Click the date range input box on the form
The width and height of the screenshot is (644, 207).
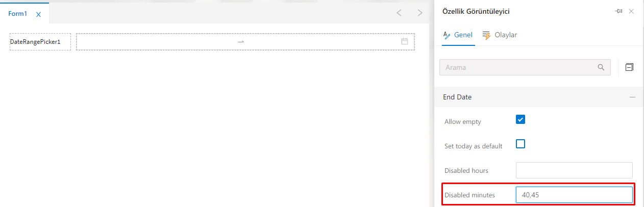245,42
